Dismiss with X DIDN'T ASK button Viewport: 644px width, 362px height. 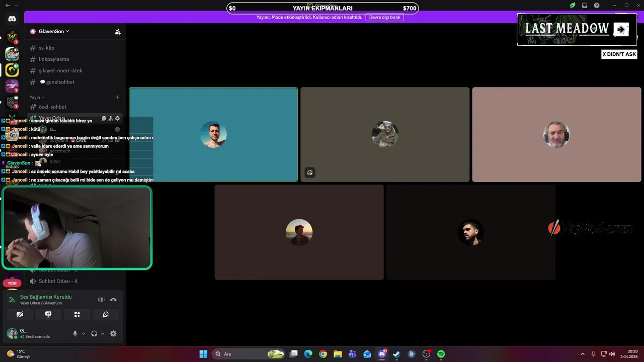[619, 54]
